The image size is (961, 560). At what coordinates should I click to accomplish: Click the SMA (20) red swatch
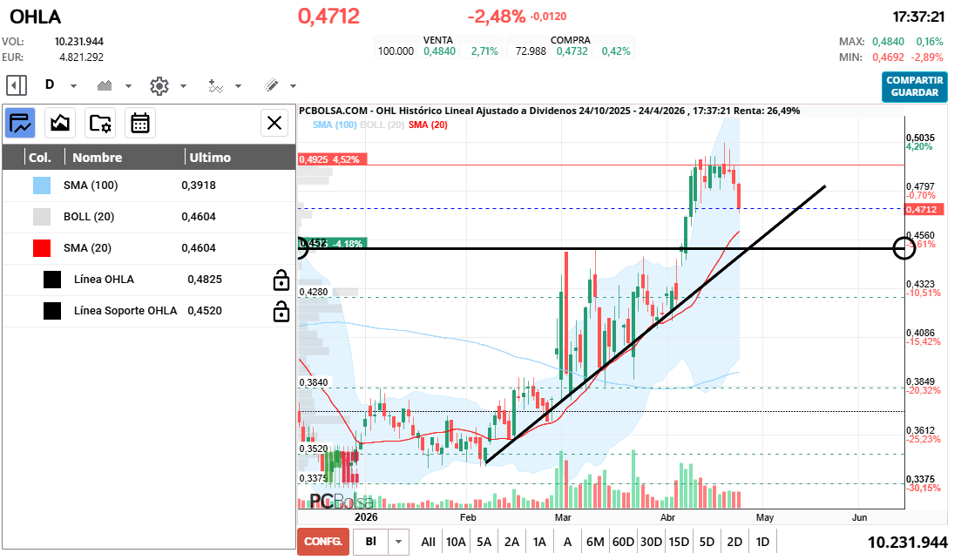42,248
